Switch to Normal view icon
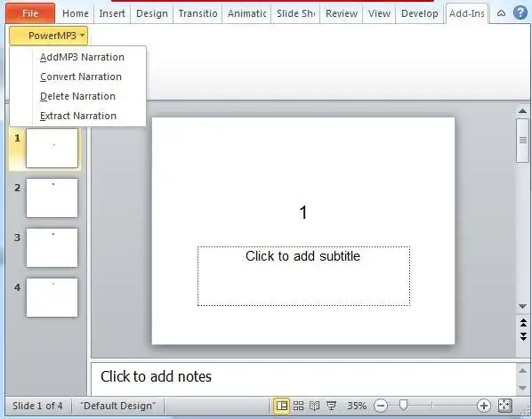The height and width of the screenshot is (419, 532). click(282, 406)
